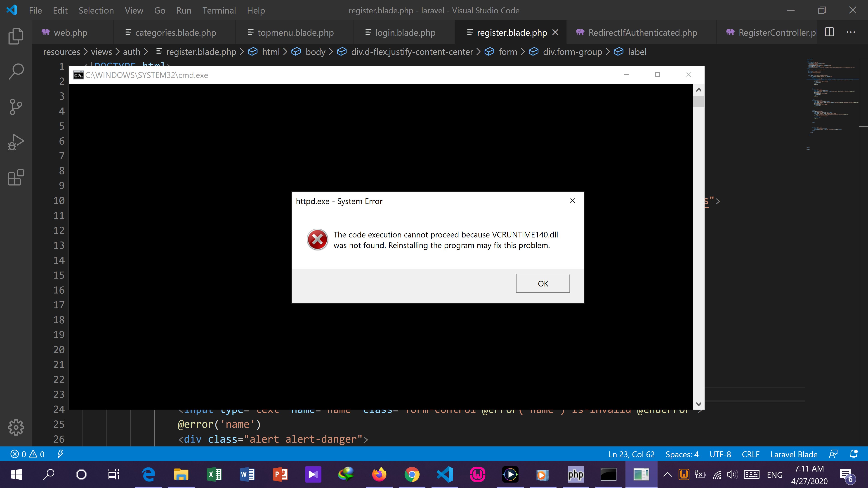
Task: Click the UTF-8 encoding selector
Action: click(720, 454)
